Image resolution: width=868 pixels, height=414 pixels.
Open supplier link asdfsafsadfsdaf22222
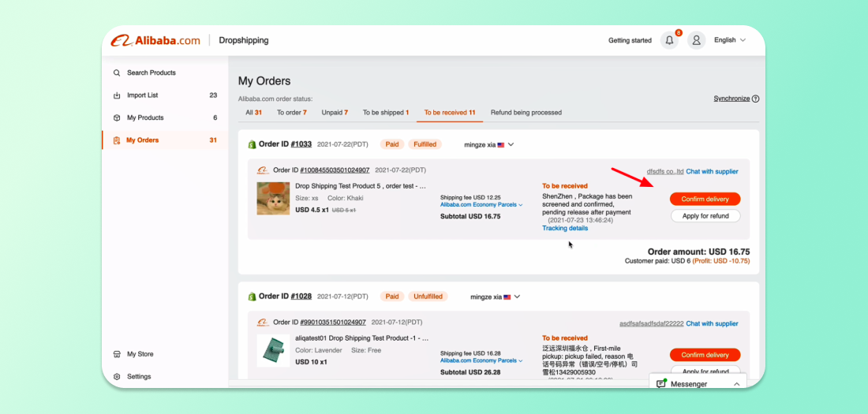(652, 324)
